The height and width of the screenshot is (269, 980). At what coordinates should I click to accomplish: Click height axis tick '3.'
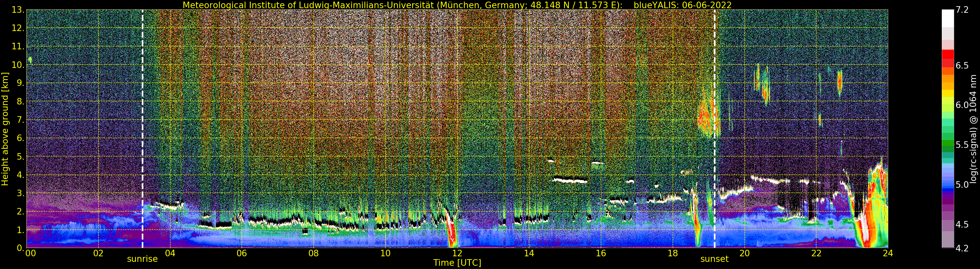click(x=21, y=193)
